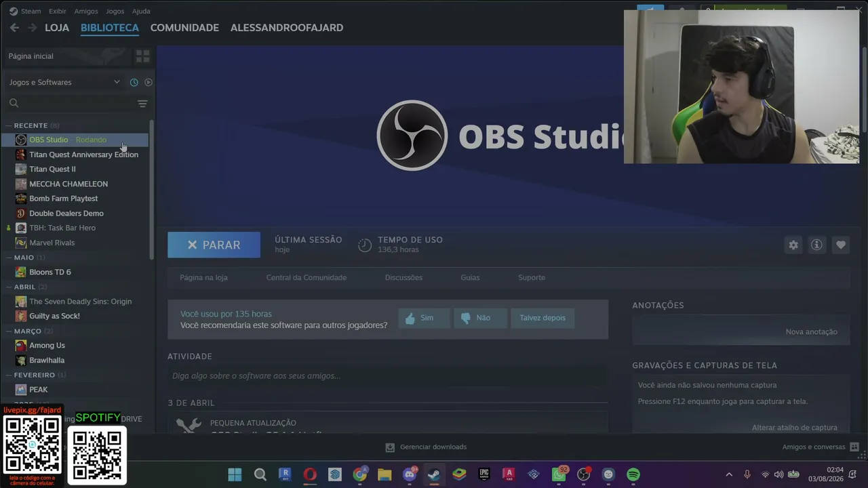The height and width of the screenshot is (488, 868).
Task: Focus the activity post text box
Action: coord(387,376)
